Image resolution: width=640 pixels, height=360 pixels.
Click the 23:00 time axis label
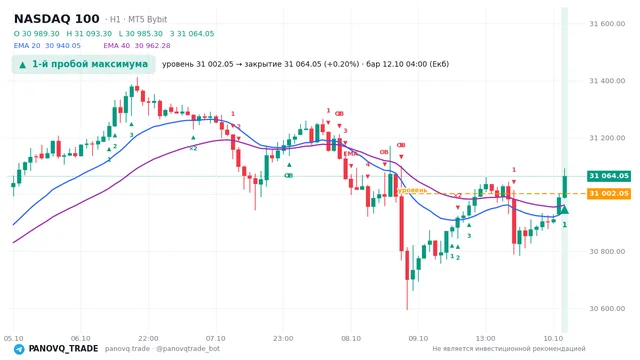coord(283,338)
